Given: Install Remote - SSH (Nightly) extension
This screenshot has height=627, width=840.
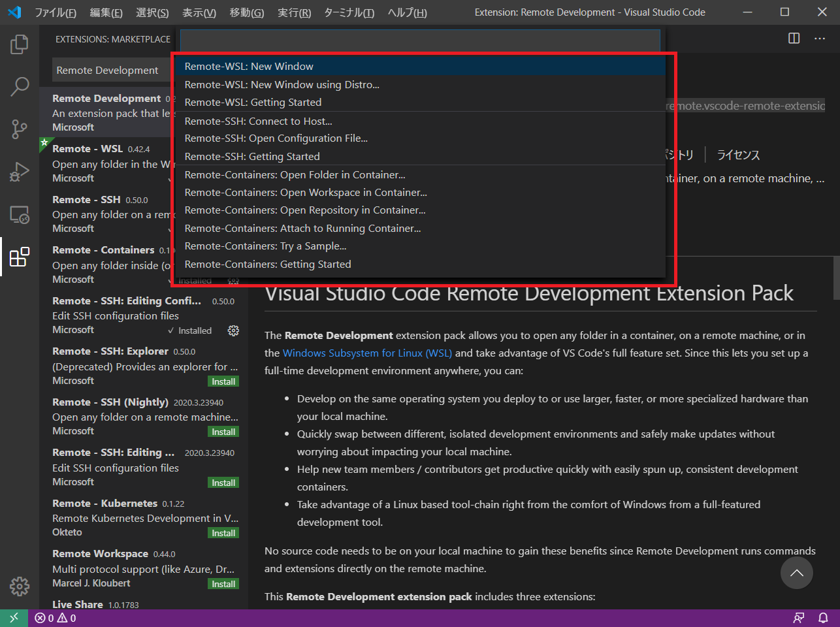Looking at the screenshot, I should [x=223, y=432].
